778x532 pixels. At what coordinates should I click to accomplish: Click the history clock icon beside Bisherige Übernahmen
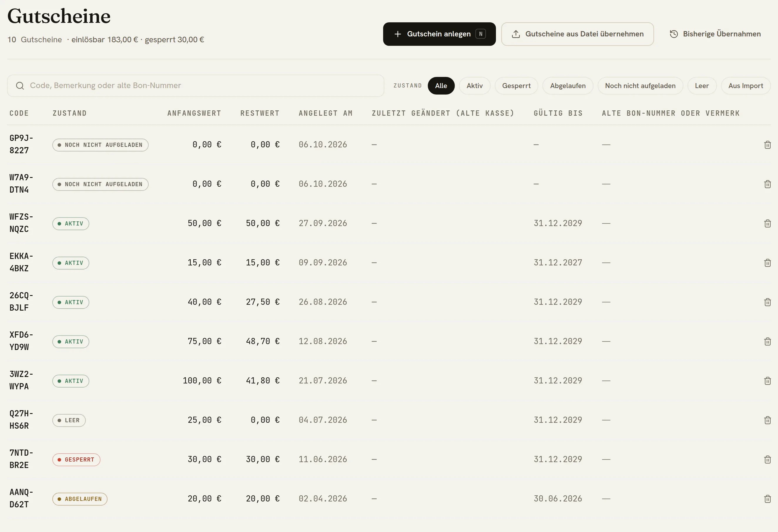(674, 34)
